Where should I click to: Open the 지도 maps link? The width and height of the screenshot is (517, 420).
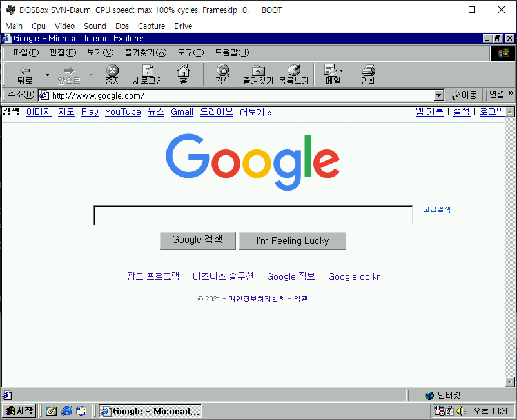[x=66, y=112]
